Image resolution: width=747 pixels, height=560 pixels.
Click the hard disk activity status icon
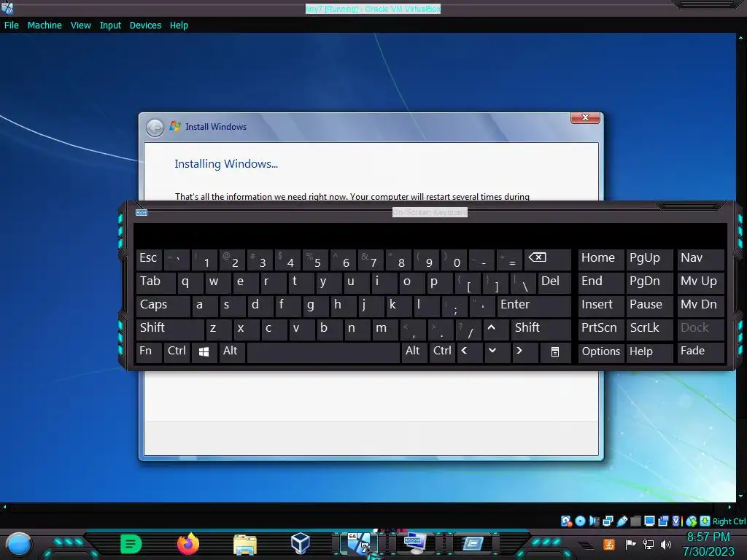pyautogui.click(x=566, y=521)
